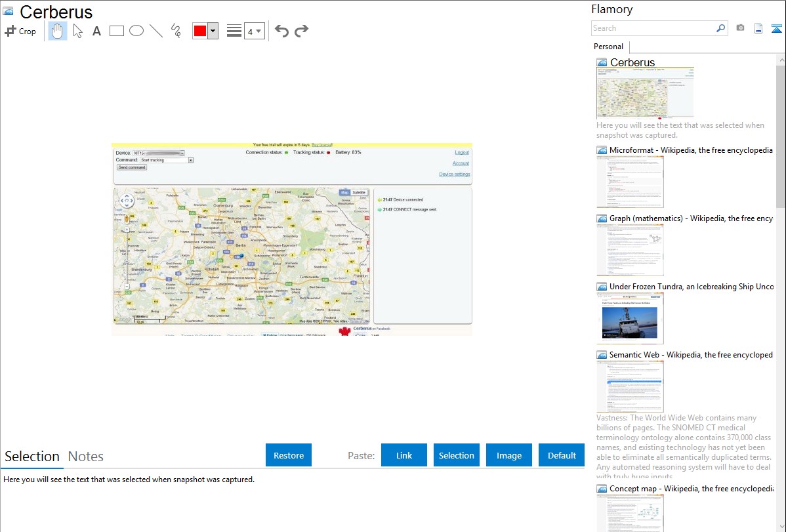Activate the hand pan tool

(x=57, y=31)
